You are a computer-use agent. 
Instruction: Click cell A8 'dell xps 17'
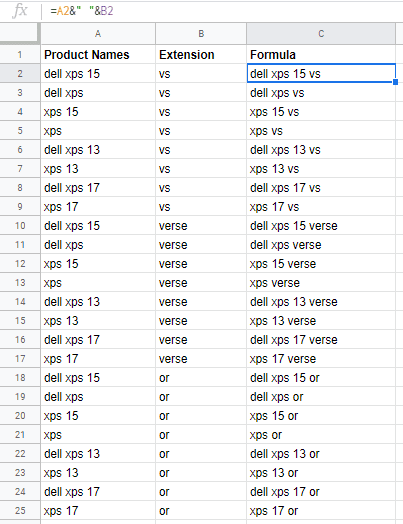(98, 187)
